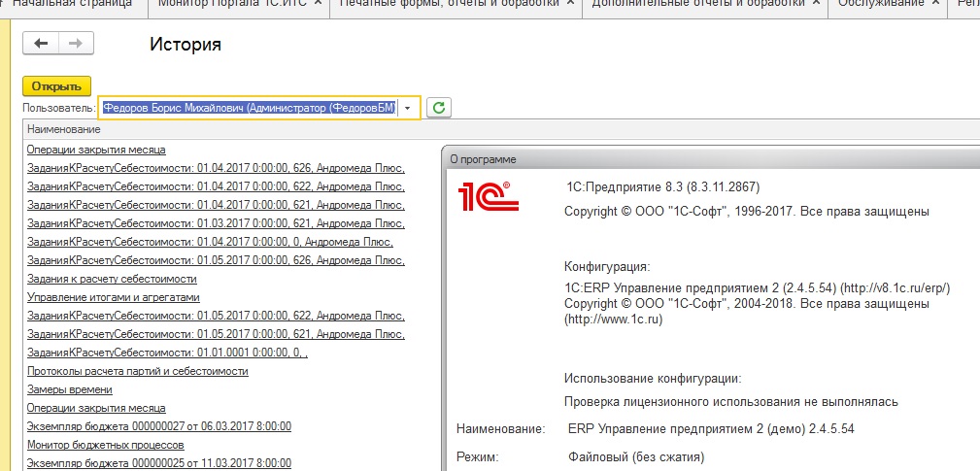Open Замеры времени link

coord(69,389)
